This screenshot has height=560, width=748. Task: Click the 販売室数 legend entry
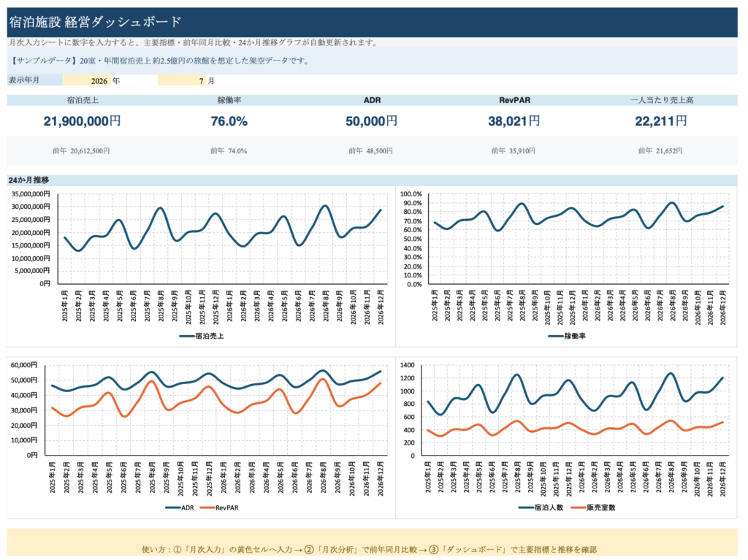(x=593, y=507)
